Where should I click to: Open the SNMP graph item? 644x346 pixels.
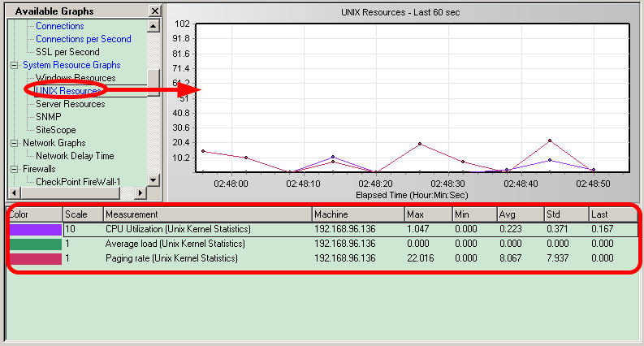[x=48, y=117]
